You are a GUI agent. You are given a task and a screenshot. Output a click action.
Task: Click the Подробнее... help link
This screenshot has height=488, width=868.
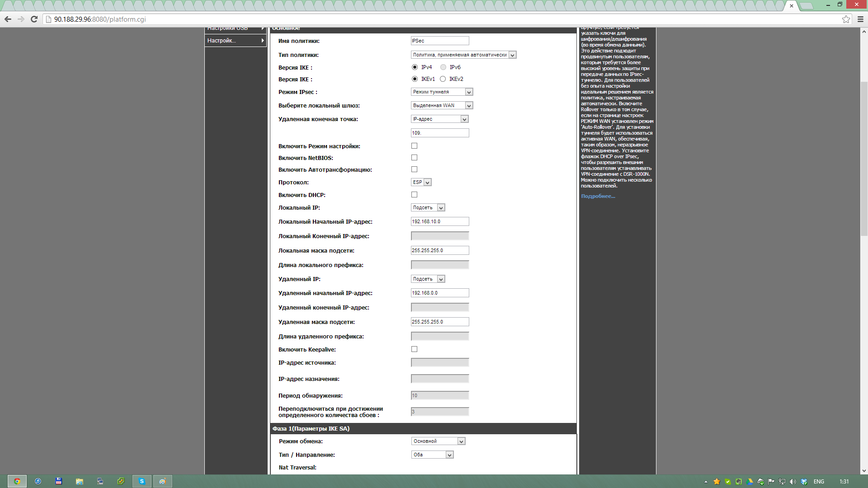pyautogui.click(x=598, y=196)
